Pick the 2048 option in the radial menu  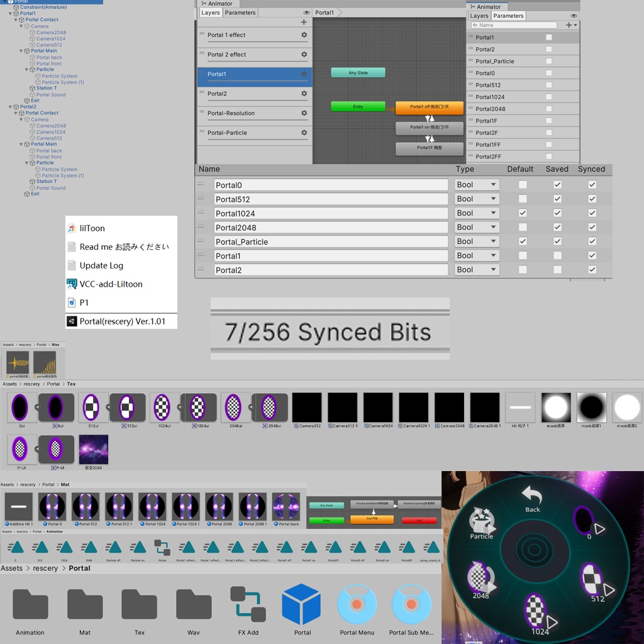480,577
